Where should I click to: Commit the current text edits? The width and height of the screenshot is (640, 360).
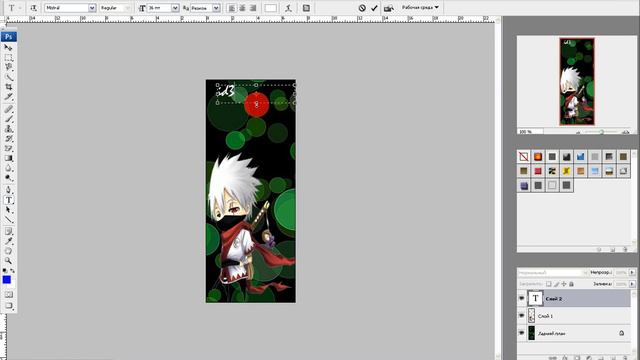(x=374, y=8)
